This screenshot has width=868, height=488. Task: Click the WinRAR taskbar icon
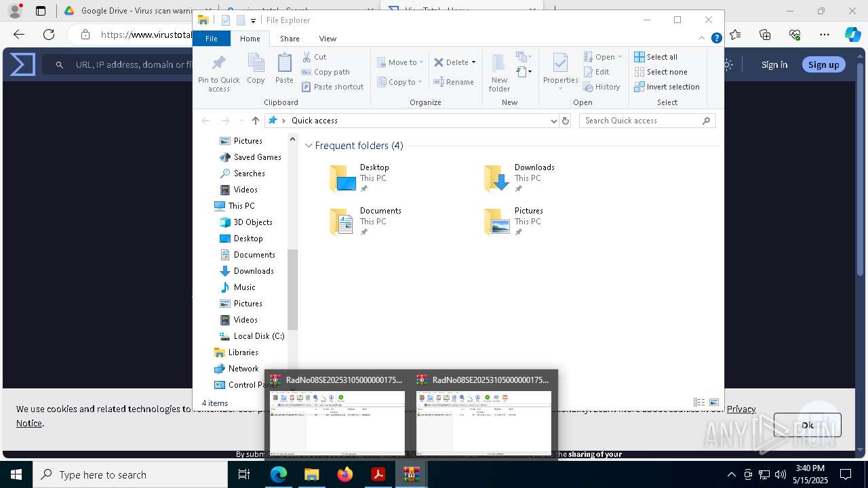point(411,474)
